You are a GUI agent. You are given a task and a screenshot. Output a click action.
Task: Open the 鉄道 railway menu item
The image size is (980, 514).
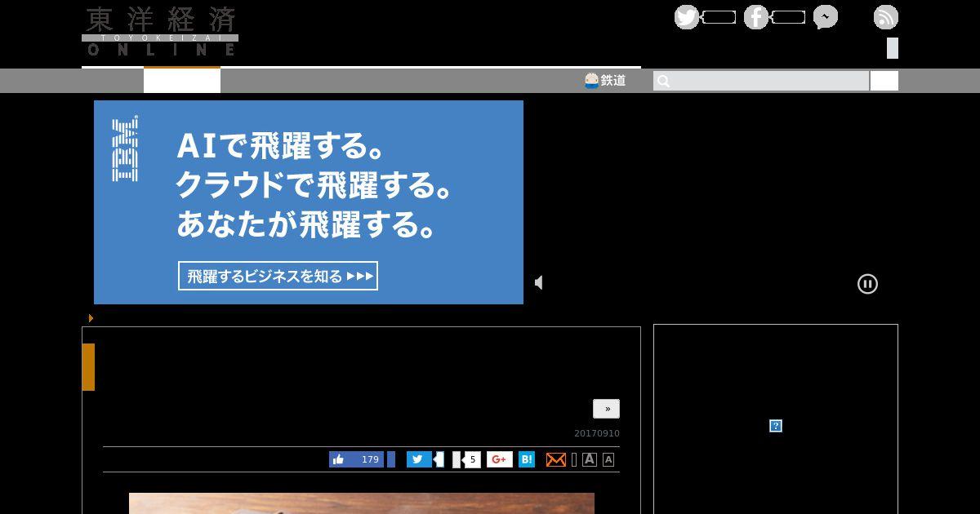tap(605, 80)
